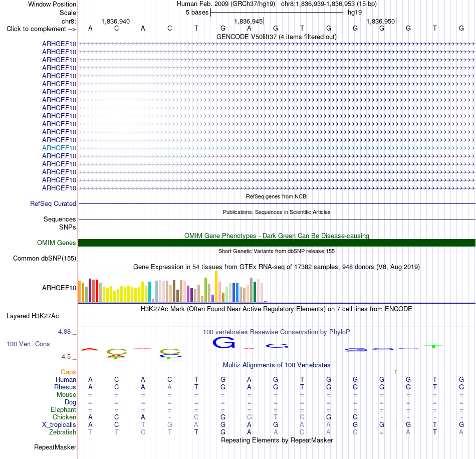Image resolution: width=476 pixels, height=459 pixels.
Task: Click the -4.5 PhyloP lower limit value
Action: [x=65, y=357]
